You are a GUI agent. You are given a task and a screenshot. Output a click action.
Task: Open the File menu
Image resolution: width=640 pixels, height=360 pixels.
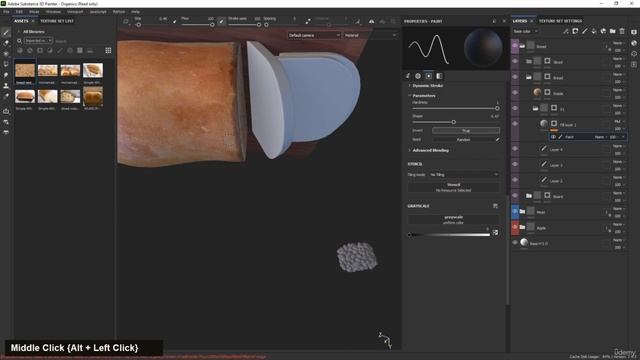click(6, 12)
